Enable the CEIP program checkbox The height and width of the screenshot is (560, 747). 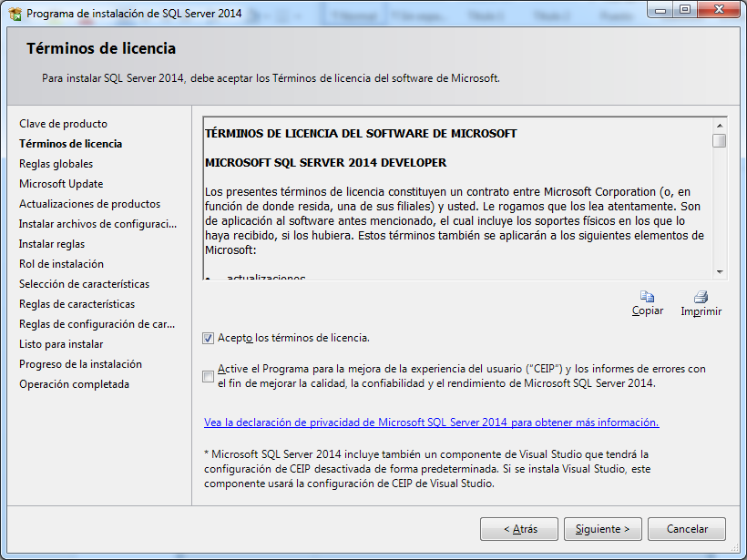point(209,376)
